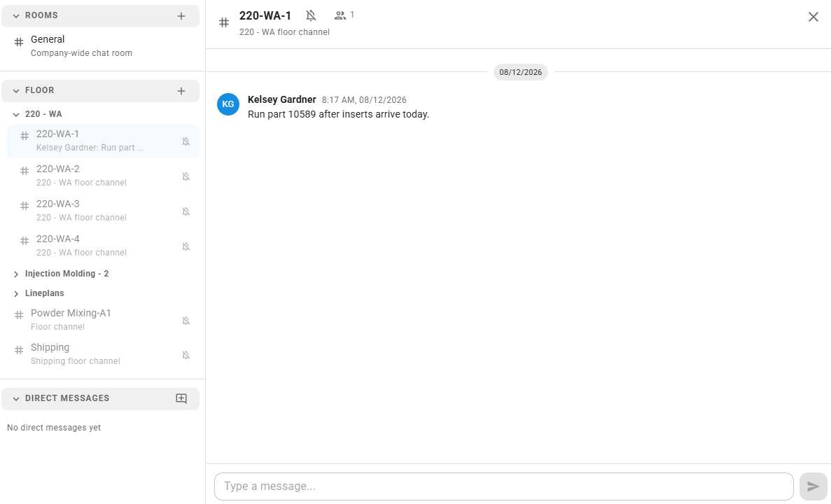Open the General company-wide chat room

(100, 46)
